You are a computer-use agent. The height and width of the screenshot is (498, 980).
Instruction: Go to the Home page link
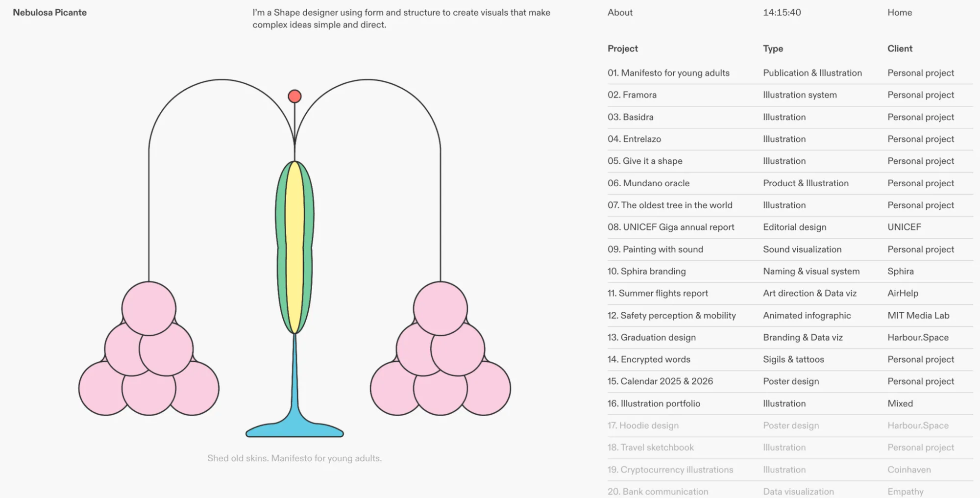(x=899, y=13)
